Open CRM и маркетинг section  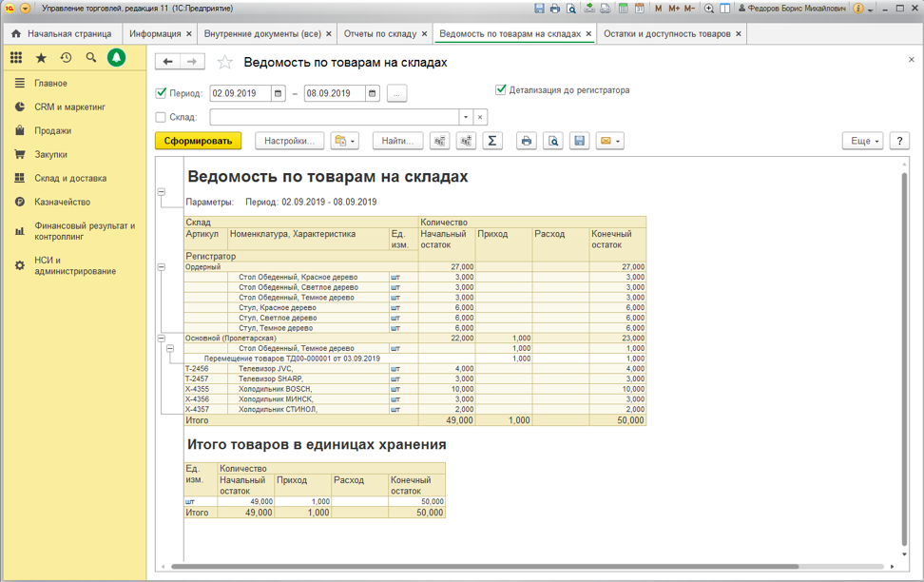point(69,107)
